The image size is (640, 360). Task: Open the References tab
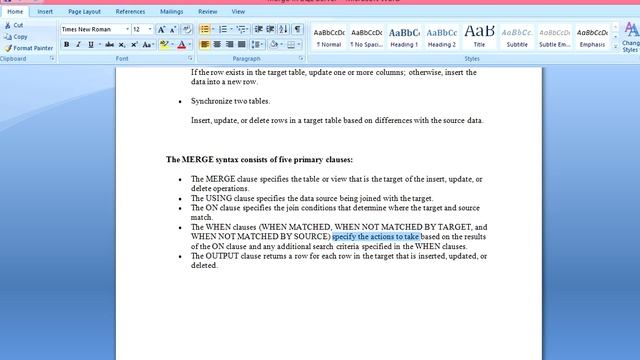point(130,12)
